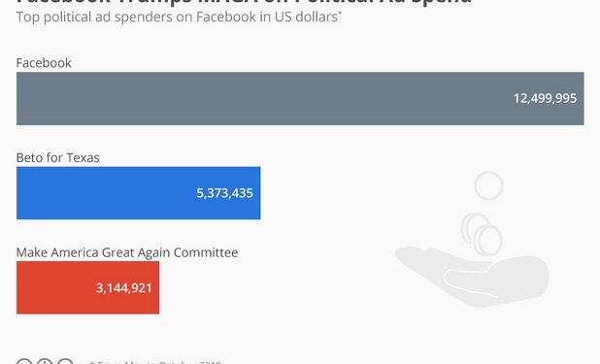Viewport: 600px width, 364px height.
Task: Click the asterisk after US dollars
Action: (x=340, y=14)
